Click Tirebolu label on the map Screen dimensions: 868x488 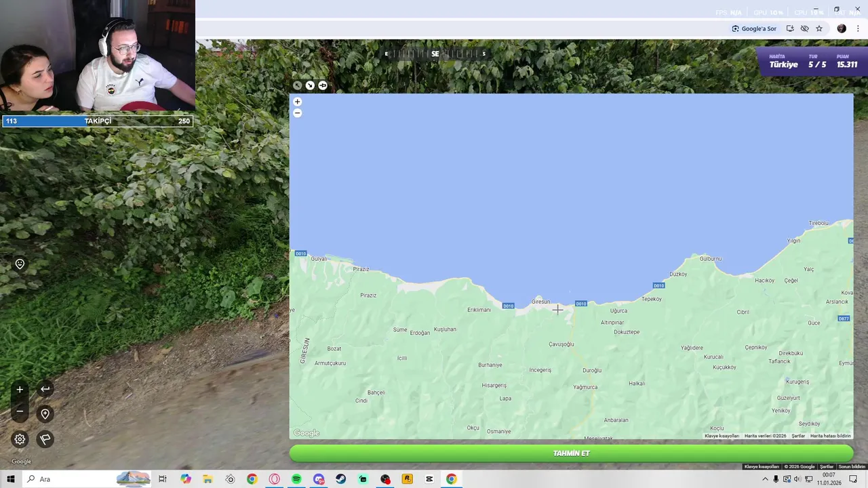(818, 223)
